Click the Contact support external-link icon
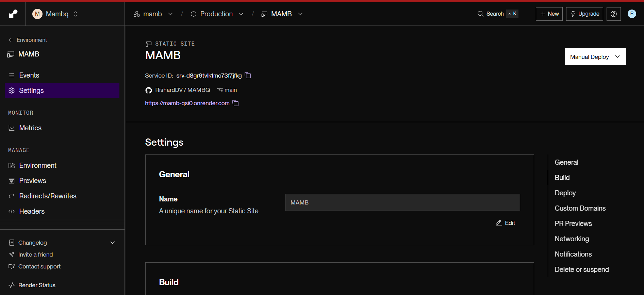This screenshot has height=295, width=644. coord(12,266)
